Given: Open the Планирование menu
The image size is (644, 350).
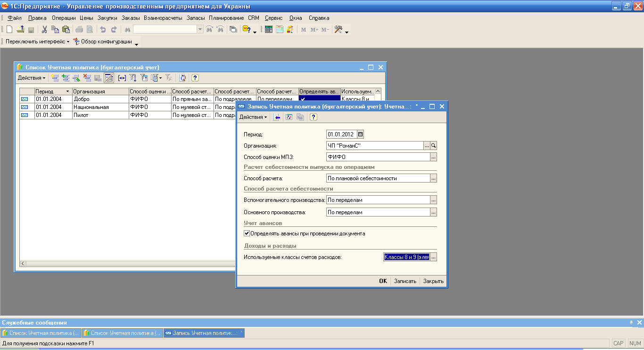Looking at the screenshot, I should pyautogui.click(x=226, y=18).
